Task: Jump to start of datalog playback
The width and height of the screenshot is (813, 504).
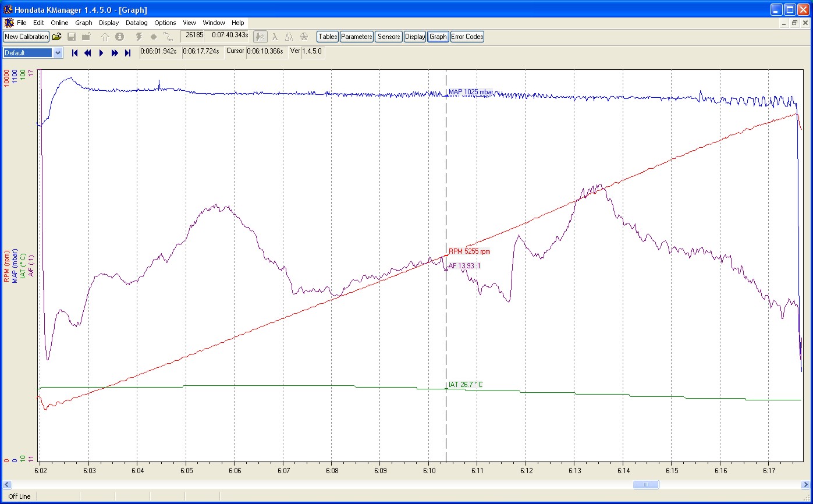Action: click(75, 53)
